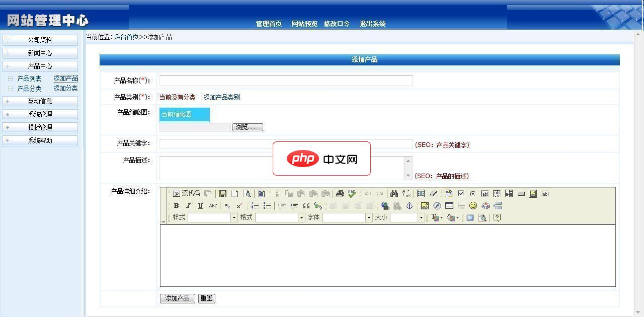Open the Templates icon
This screenshot has width=644, height=317.
262,194
